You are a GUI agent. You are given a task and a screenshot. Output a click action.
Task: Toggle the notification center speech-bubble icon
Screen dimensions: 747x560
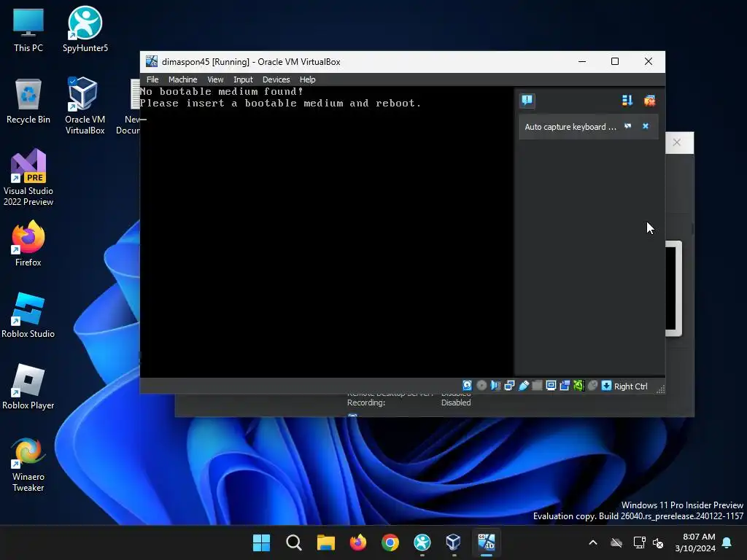(x=527, y=100)
